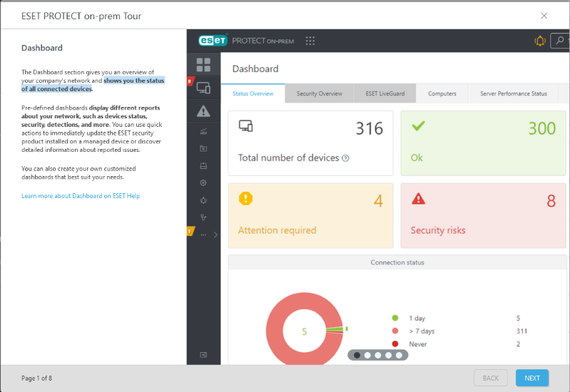Select the second tour page dot
Screen dimensions: 570x392
coord(367,355)
